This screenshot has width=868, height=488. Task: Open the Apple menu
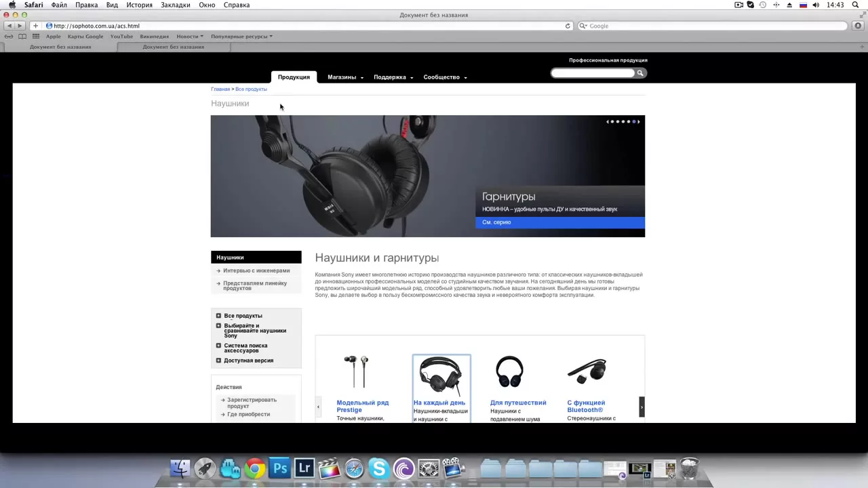(x=12, y=5)
